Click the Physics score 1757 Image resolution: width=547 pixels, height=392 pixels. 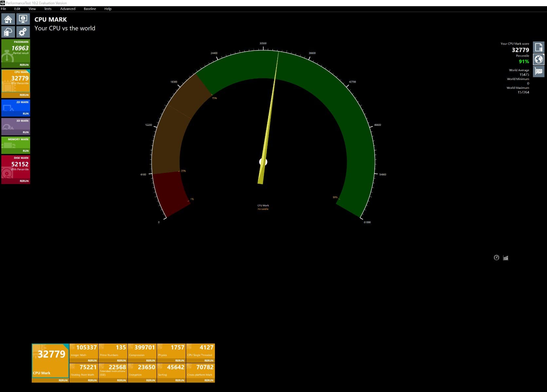[x=178, y=347]
